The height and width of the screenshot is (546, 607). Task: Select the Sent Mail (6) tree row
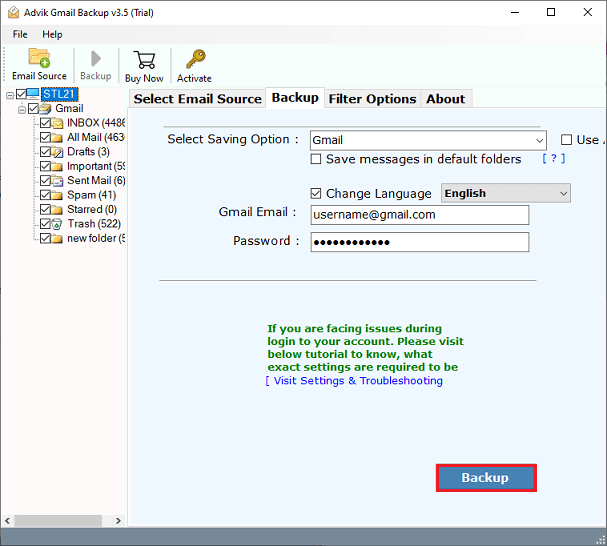[x=96, y=181]
